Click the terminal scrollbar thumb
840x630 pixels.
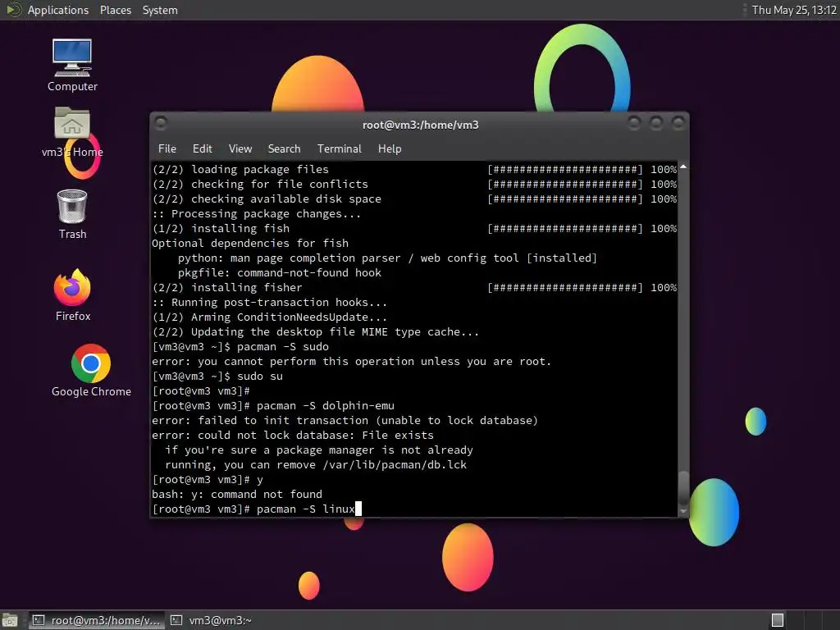[x=683, y=487]
